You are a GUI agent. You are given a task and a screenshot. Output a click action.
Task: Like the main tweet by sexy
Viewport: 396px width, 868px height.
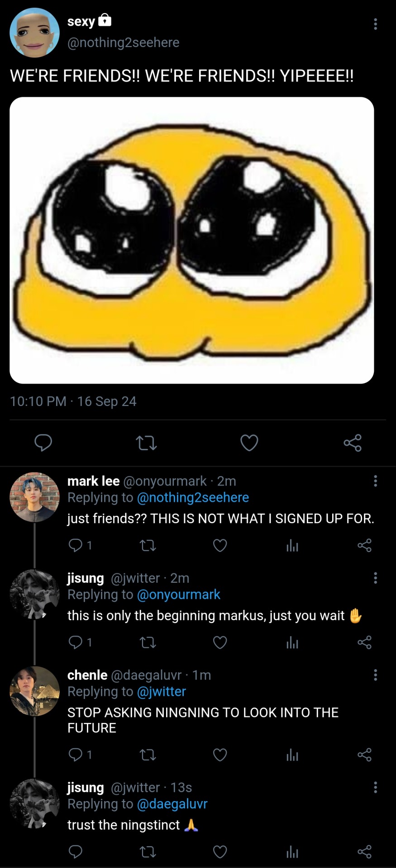pos(249,443)
